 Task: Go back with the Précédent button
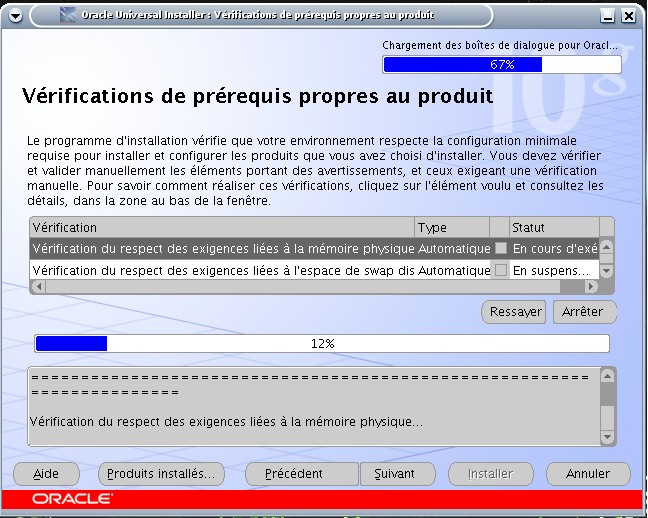pos(302,474)
